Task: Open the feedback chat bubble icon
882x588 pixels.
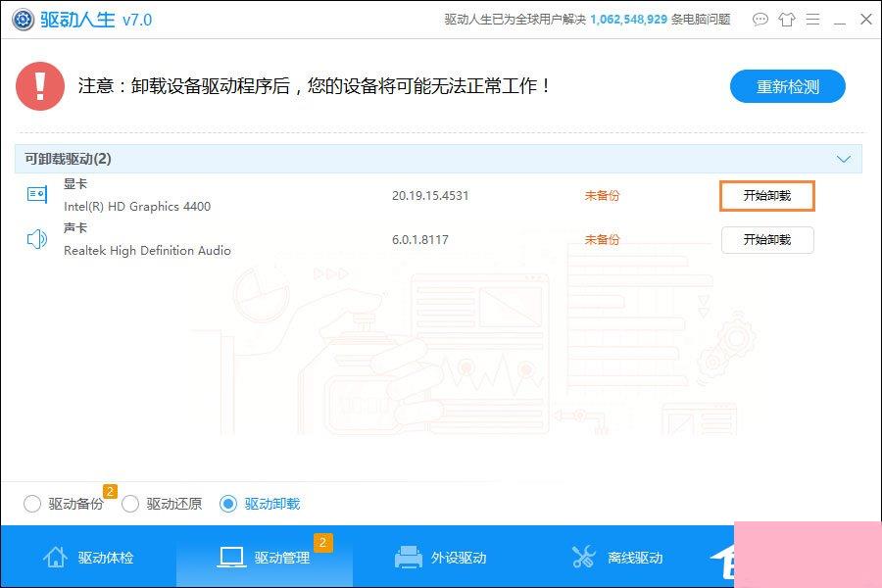Action: tap(759, 20)
